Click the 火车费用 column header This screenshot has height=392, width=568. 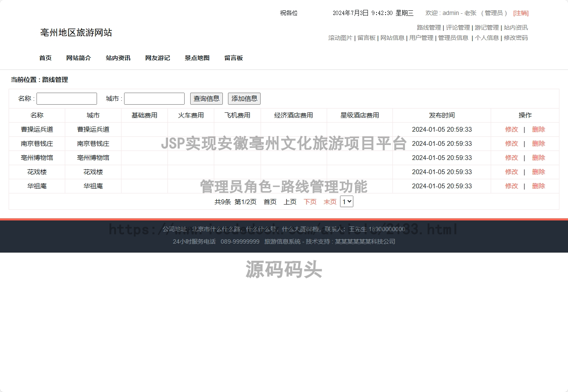click(191, 115)
